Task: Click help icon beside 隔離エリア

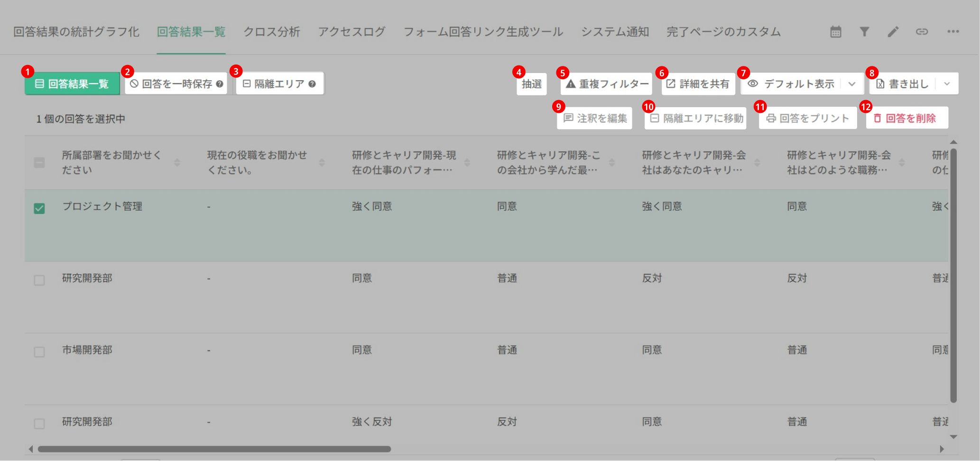Action: 312,84
